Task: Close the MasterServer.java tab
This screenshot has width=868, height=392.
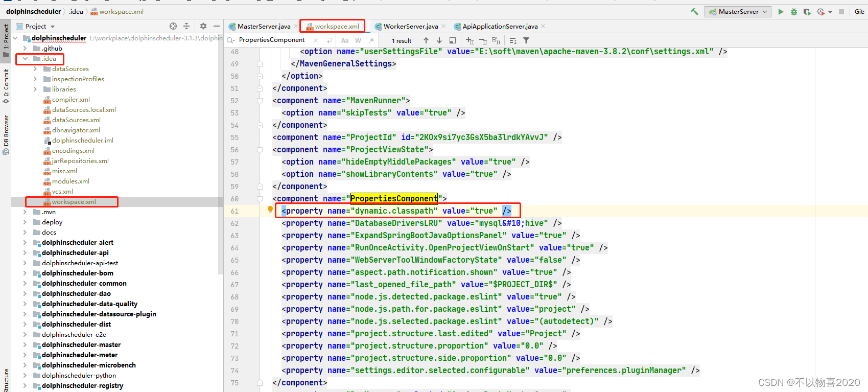Action: (x=296, y=26)
